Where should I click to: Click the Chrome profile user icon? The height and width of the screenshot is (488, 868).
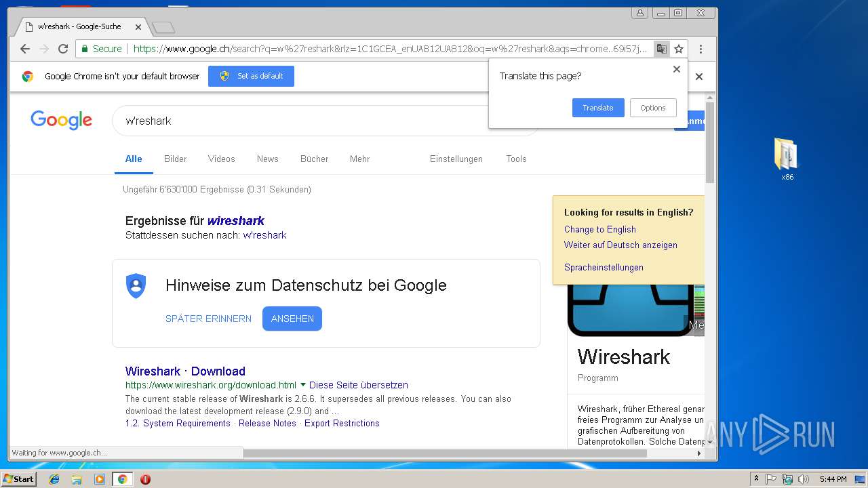coord(639,13)
